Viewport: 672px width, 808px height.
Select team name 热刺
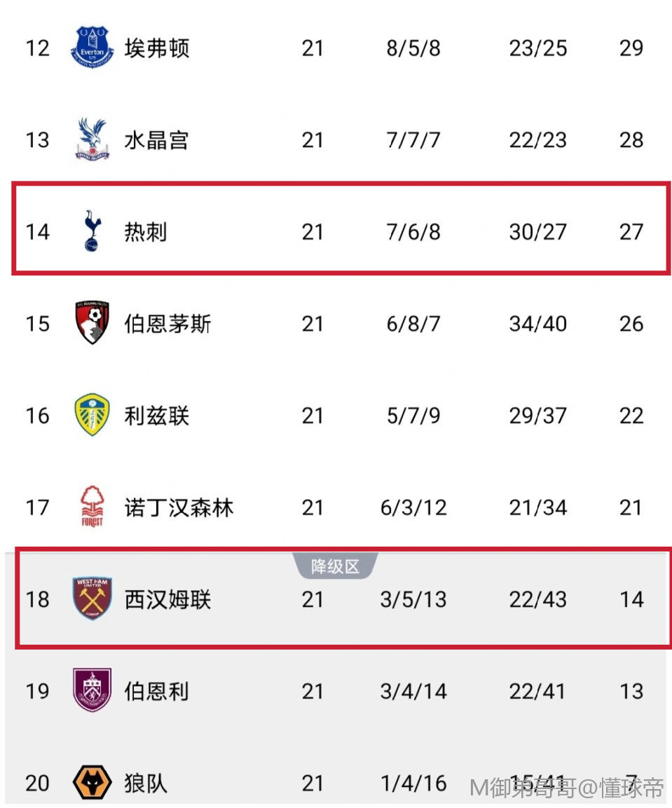[x=146, y=231]
